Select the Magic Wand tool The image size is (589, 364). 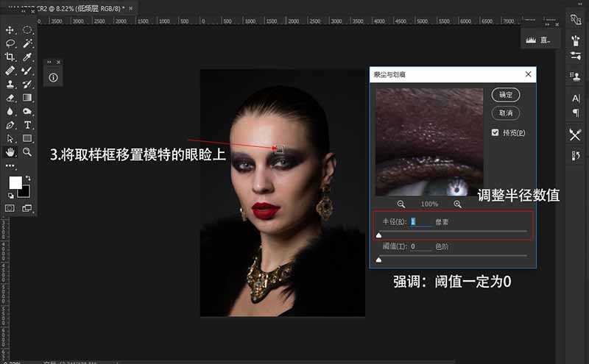click(x=27, y=43)
